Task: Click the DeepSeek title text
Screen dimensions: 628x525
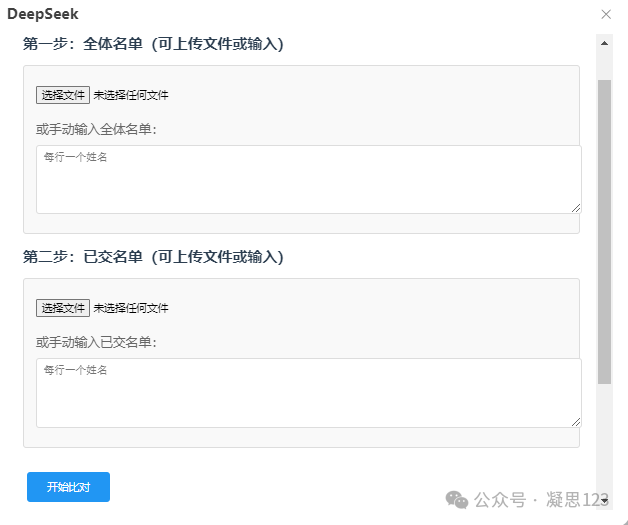Action: [43, 14]
